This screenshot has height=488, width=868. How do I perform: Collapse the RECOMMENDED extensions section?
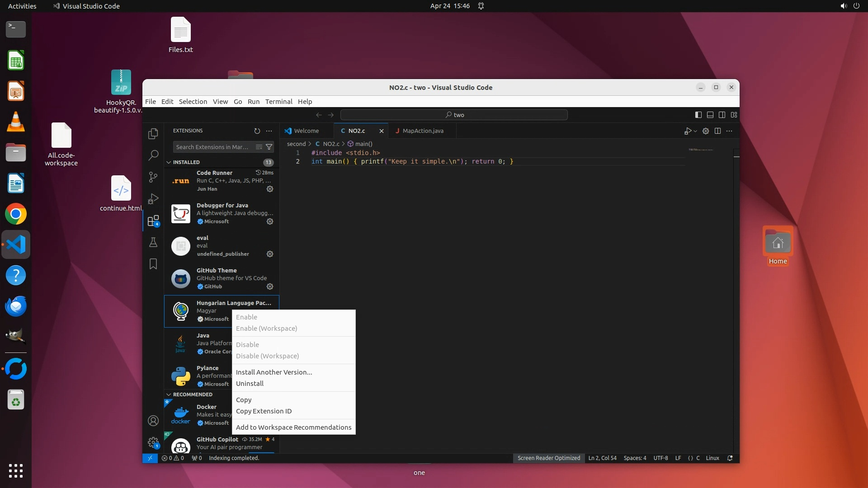click(169, 394)
